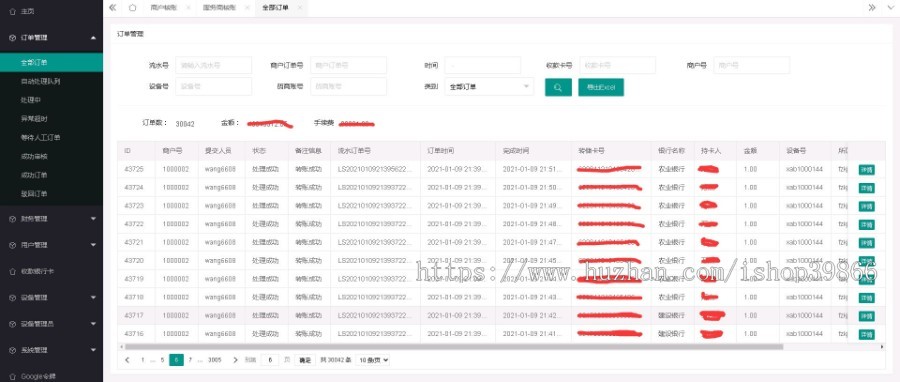Go to the previous page with the left arrow
900x382 pixels.
(x=127, y=360)
